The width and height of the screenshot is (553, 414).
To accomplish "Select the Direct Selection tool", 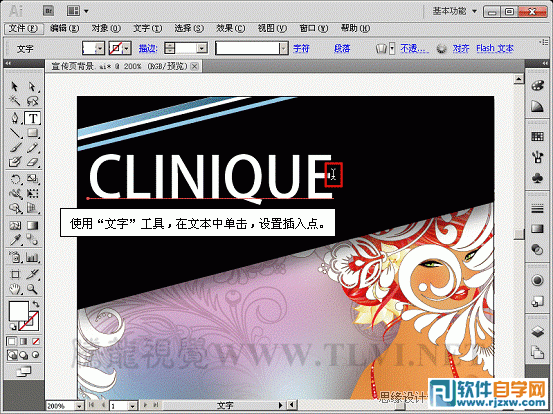I will coord(32,87).
